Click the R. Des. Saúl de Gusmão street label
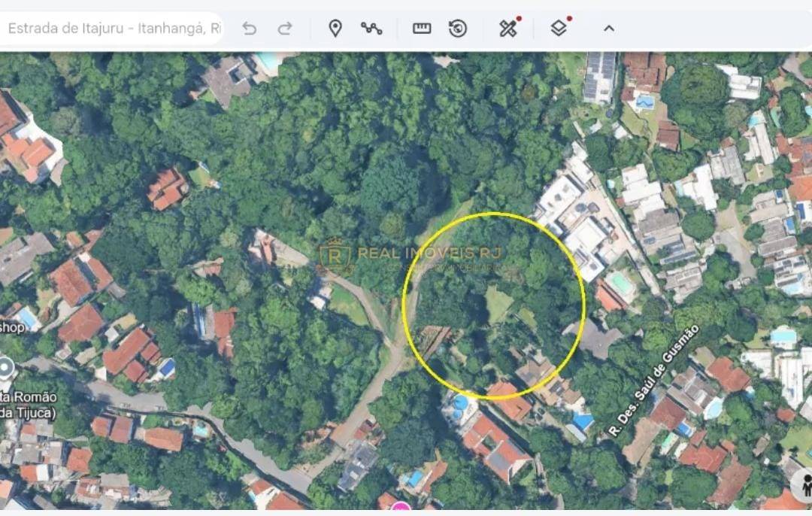 point(654,379)
